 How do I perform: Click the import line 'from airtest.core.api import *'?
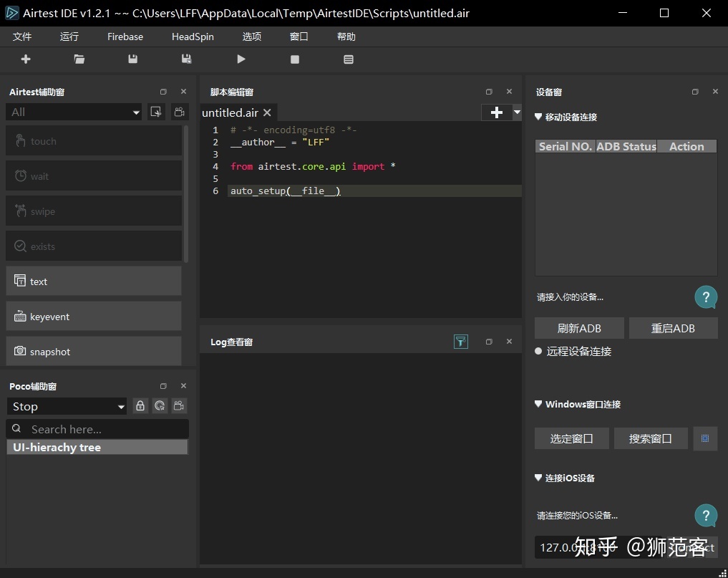(313, 166)
